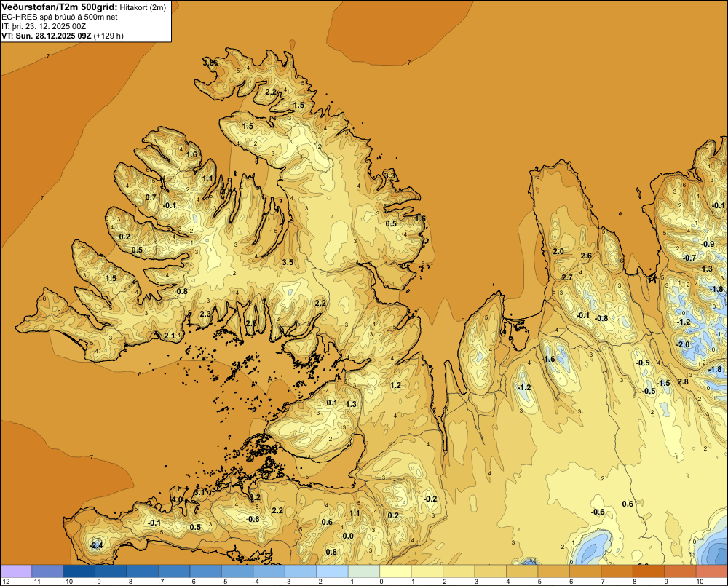The height and width of the screenshot is (586, 728).
Task: Click the pale green legend swatch between -1 and 0
Action: (x=364, y=571)
